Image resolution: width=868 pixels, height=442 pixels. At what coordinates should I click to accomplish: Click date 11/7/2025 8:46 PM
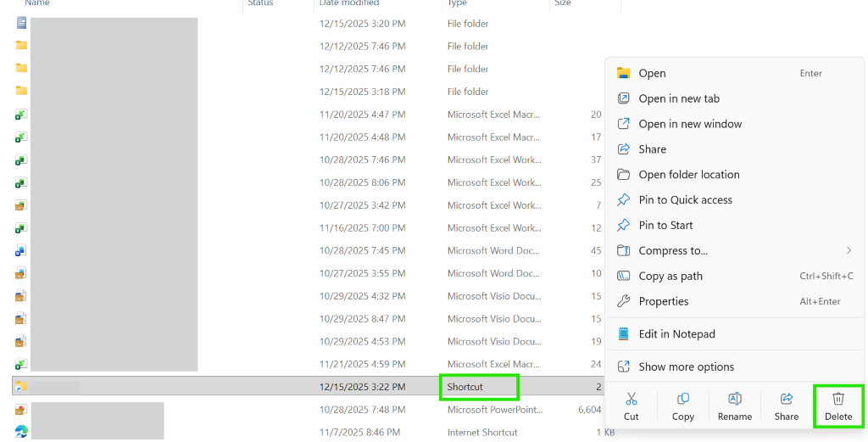tap(359, 432)
